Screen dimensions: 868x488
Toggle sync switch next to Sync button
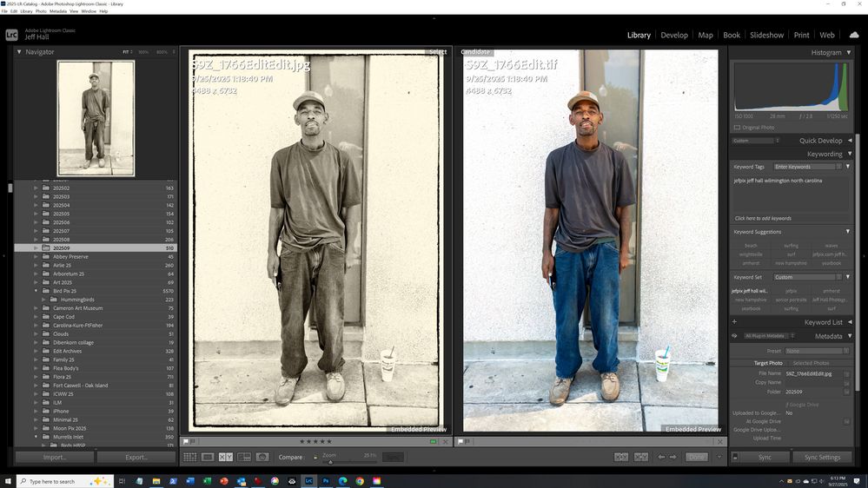click(x=734, y=457)
